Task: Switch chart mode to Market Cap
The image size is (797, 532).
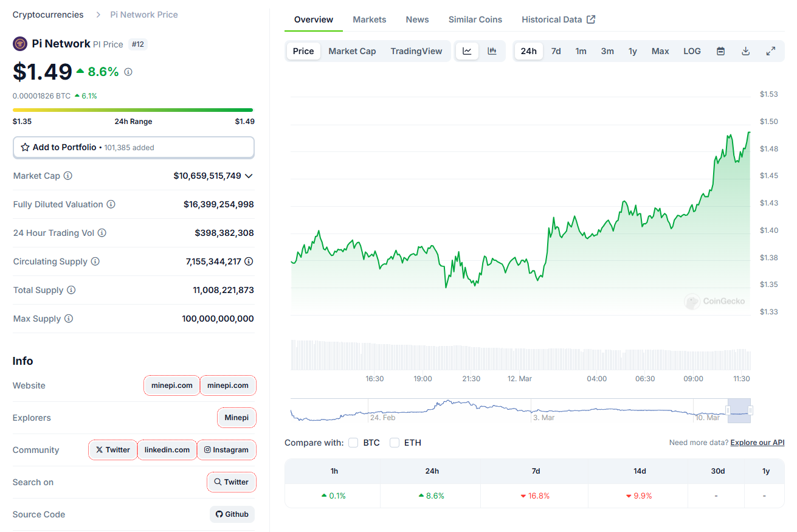Action: 352,51
